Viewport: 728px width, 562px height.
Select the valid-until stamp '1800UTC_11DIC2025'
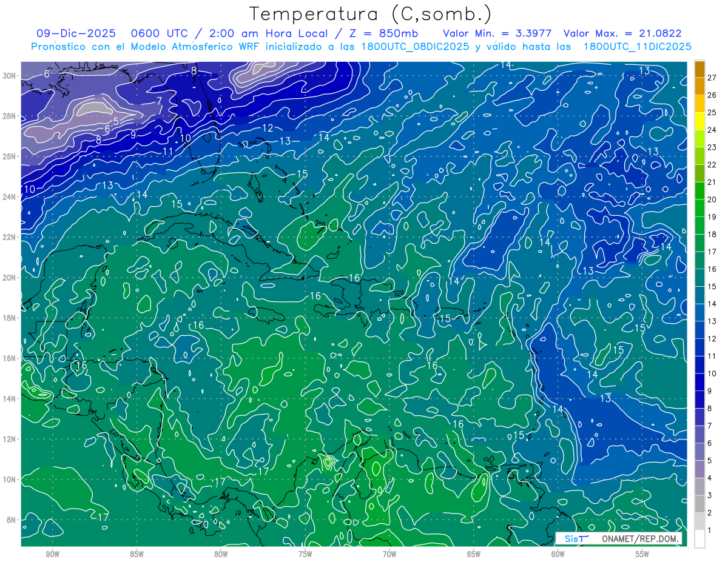637,47
